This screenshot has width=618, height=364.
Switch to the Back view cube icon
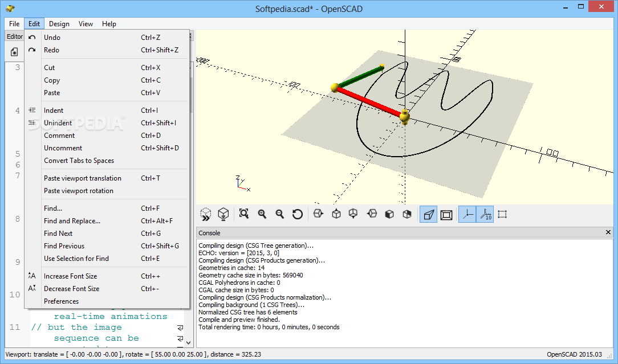coord(407,214)
